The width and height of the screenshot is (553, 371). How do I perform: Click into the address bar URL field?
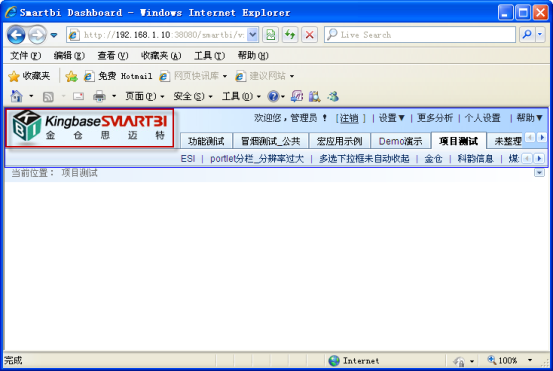[157, 35]
